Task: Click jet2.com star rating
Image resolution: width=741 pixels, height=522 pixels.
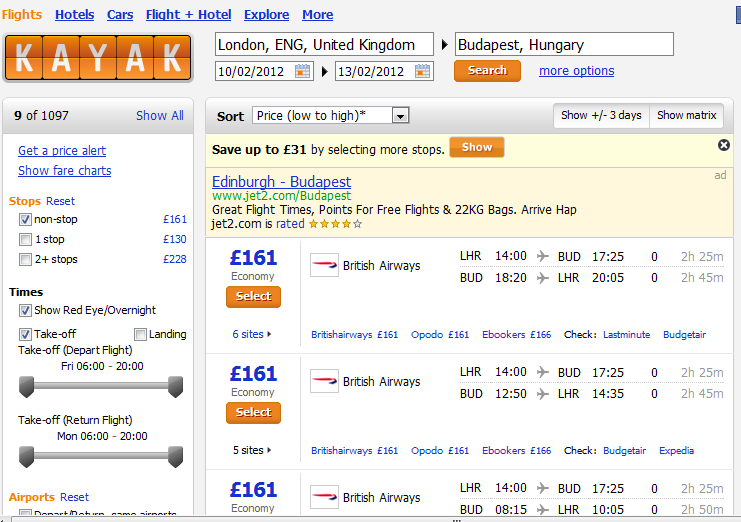Action: (x=336, y=224)
